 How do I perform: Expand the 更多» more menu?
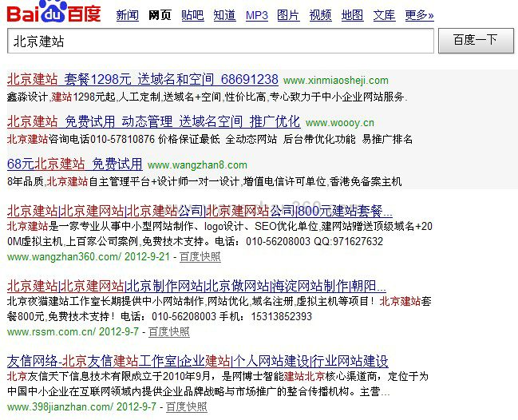(419, 15)
